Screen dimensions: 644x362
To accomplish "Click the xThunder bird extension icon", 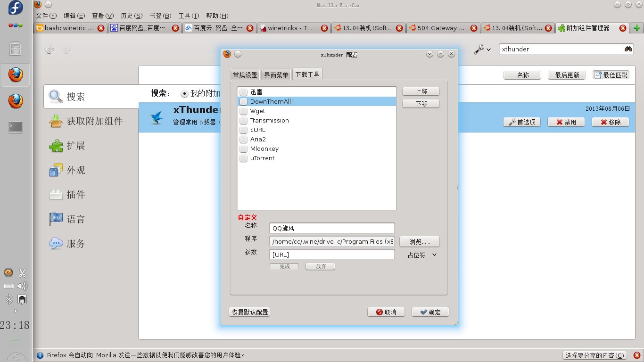I will 156,117.
